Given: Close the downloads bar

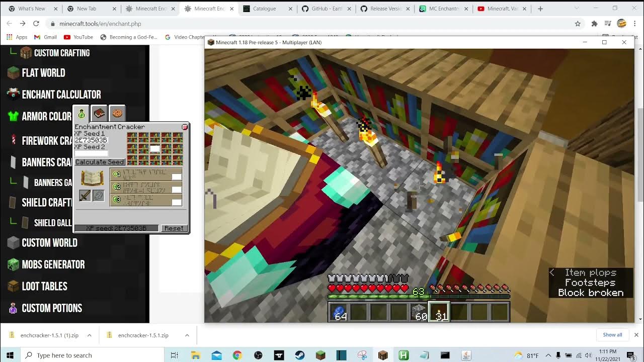Looking at the screenshot, I should click(636, 335).
